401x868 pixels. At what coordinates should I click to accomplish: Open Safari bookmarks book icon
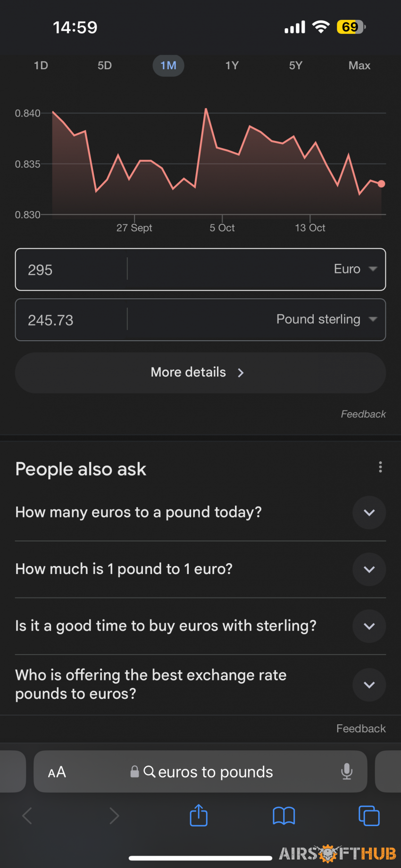[284, 816]
